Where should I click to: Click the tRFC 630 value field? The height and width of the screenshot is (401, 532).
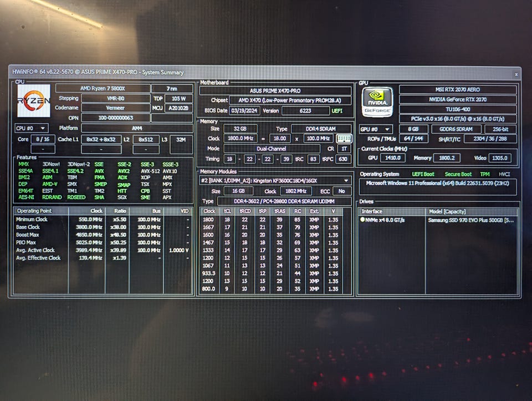(x=342, y=159)
